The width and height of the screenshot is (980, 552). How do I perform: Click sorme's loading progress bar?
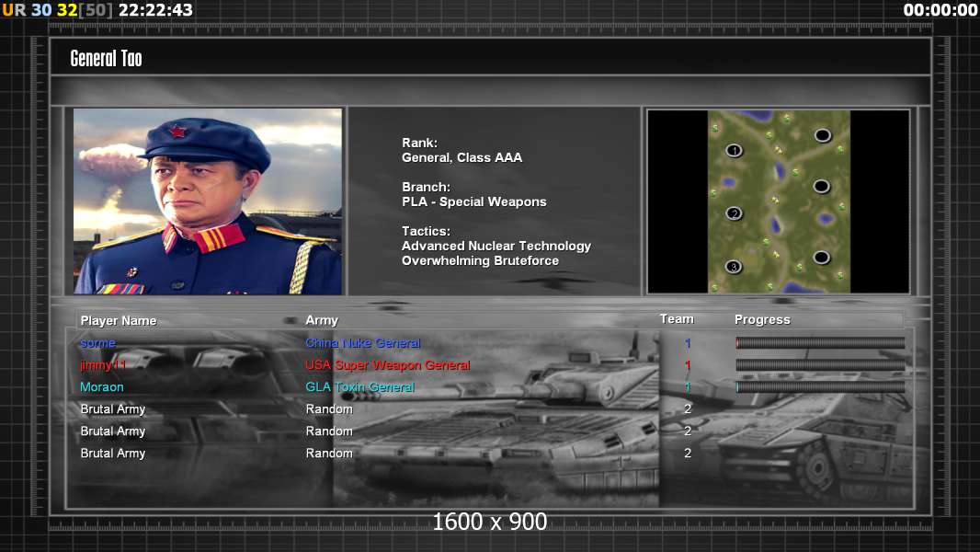tap(820, 343)
